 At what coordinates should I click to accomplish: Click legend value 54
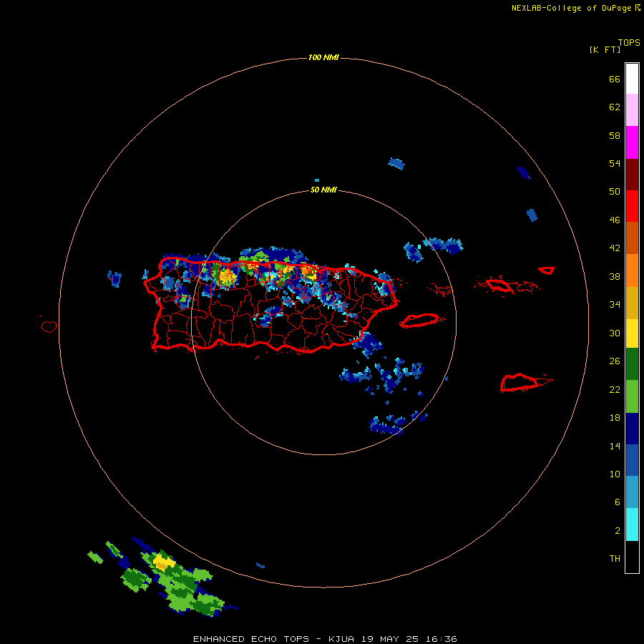pos(615,163)
